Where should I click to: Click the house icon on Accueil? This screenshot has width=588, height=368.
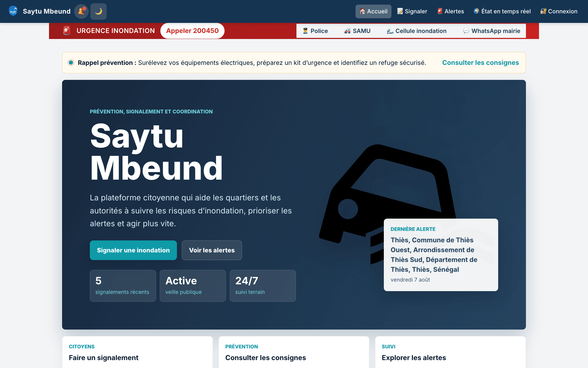[362, 11]
